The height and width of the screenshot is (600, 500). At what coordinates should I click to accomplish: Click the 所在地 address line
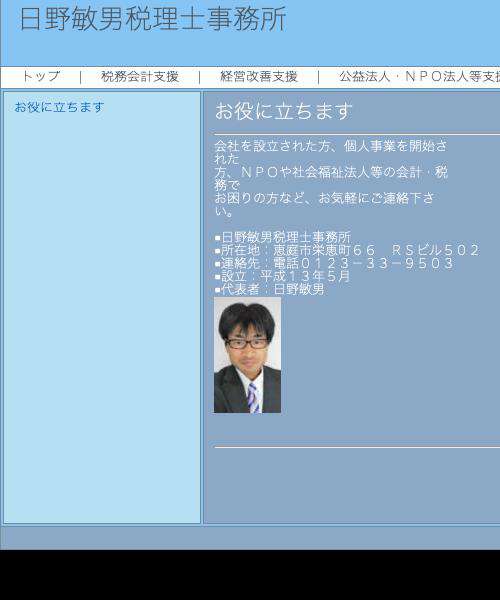point(347,250)
